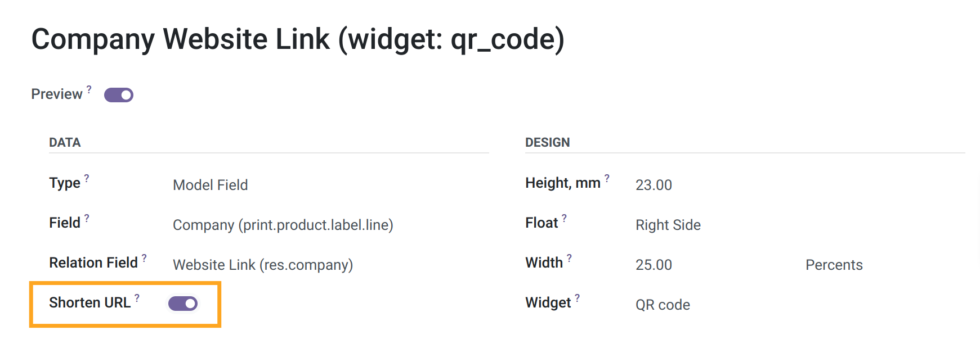The height and width of the screenshot is (353, 980).
Task: Click the Width help question mark
Action: [x=569, y=258]
